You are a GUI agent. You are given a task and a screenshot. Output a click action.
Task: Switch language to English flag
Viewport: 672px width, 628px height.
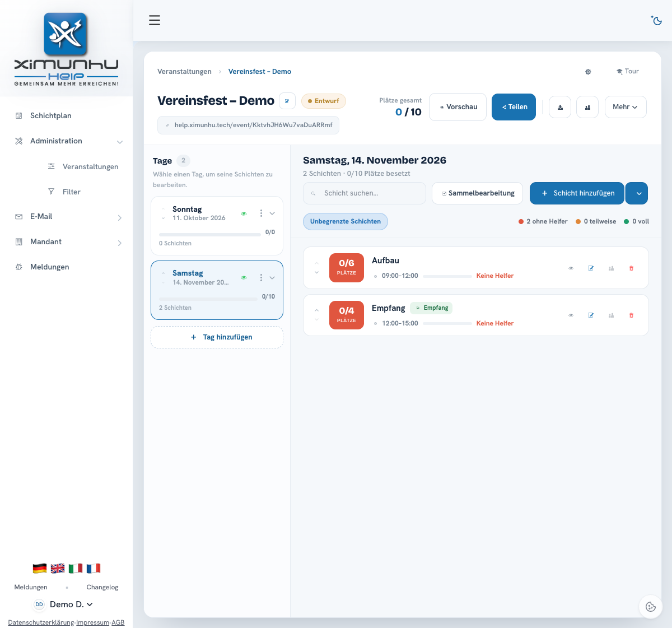(58, 568)
